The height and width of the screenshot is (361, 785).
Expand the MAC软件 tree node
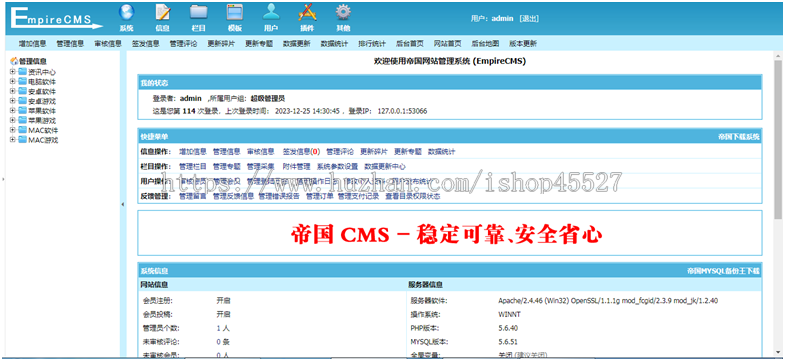(x=13, y=130)
